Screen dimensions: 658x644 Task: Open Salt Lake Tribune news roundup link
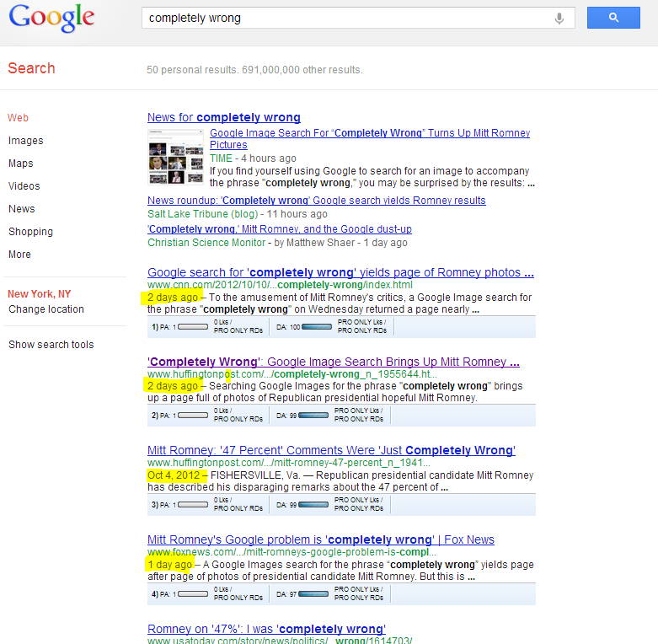click(x=317, y=201)
